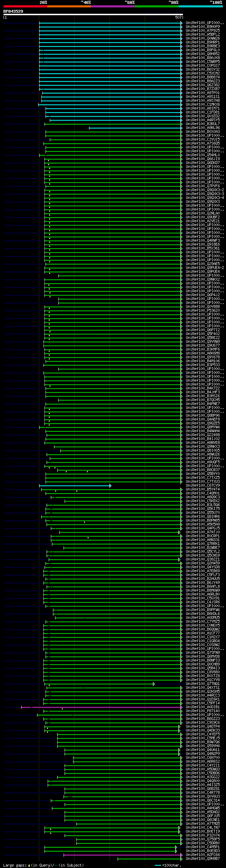This screenshot has height=868, width=226.
Task: Choose the UniRef100_B6SV32 row label
Action: click(x=203, y=69)
